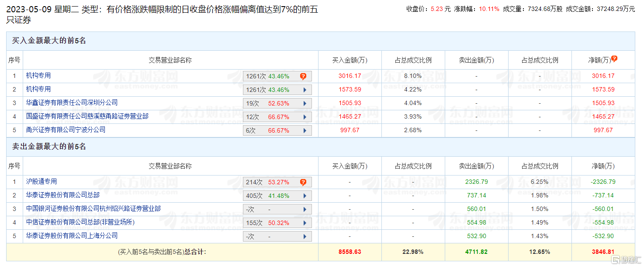Open the 沪股通专用 link
This screenshot has width=644, height=267.
(42, 182)
